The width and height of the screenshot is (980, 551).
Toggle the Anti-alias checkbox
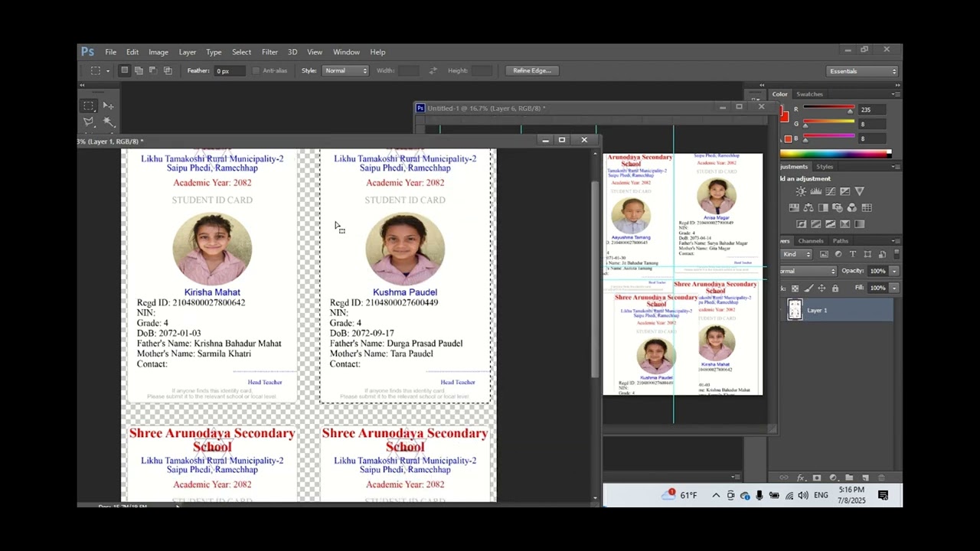[256, 70]
